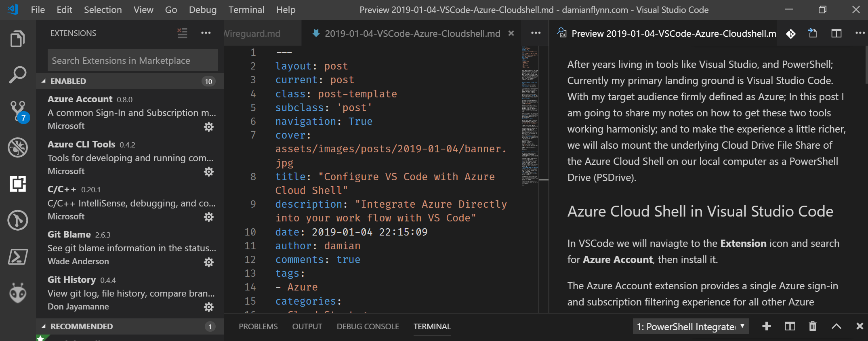The image size is (868, 341).
Task: Click the gear icon for Azure CLI Tools
Action: [x=209, y=172]
